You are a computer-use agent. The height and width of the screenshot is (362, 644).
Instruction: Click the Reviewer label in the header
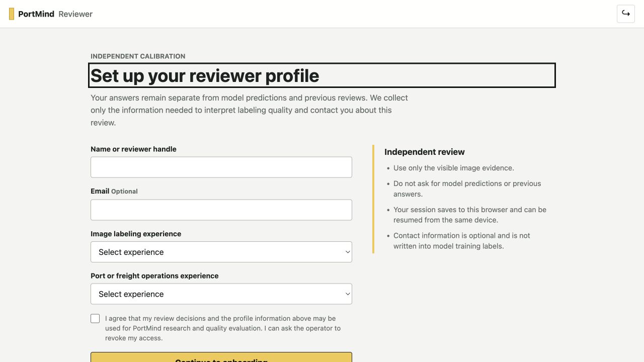75,14
